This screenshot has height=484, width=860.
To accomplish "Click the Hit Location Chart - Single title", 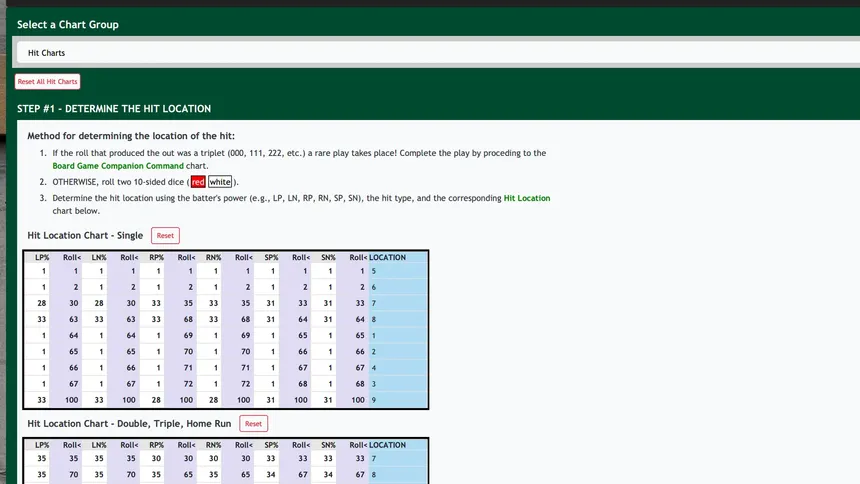I will (85, 235).
